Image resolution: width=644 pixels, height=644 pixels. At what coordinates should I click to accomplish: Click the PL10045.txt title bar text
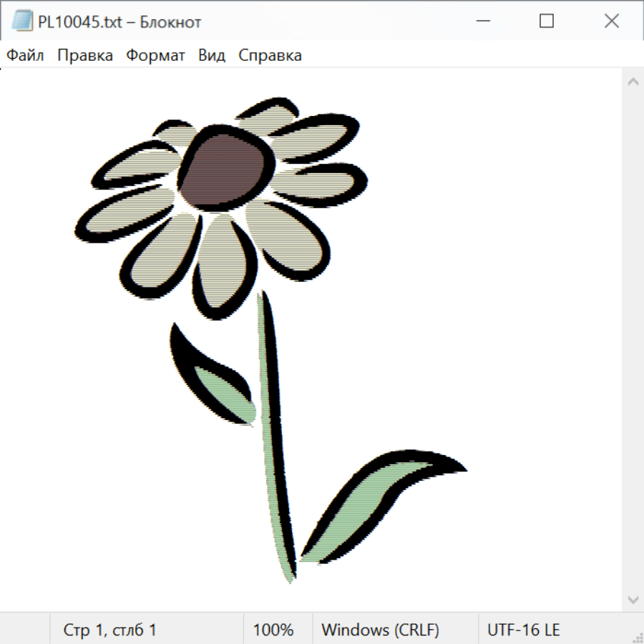(x=119, y=21)
